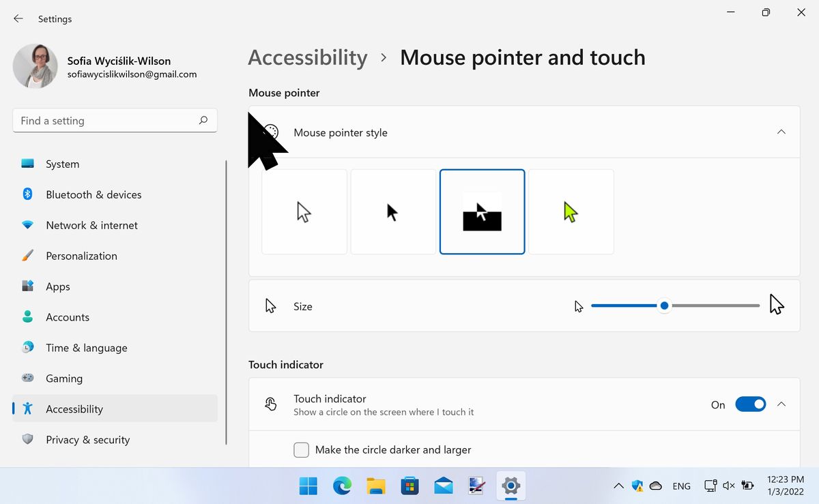
Task: Select Accessibility in the sidebar
Action: tap(74, 409)
